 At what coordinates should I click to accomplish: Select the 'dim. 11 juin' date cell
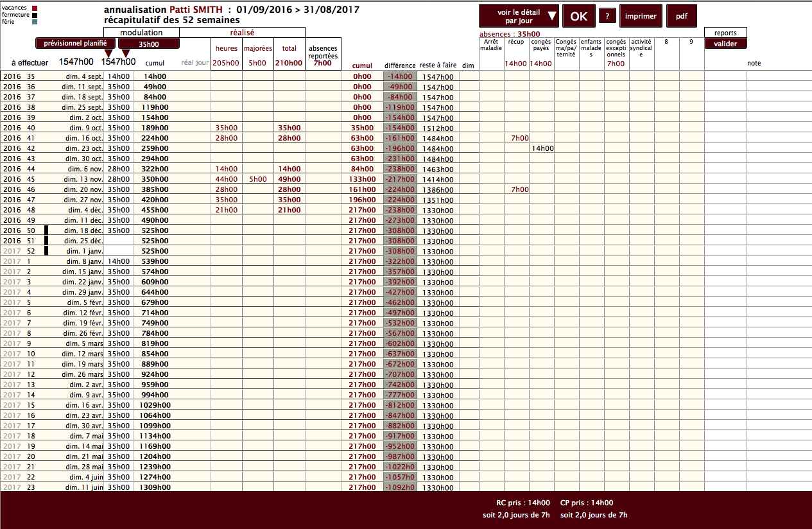(x=83, y=487)
